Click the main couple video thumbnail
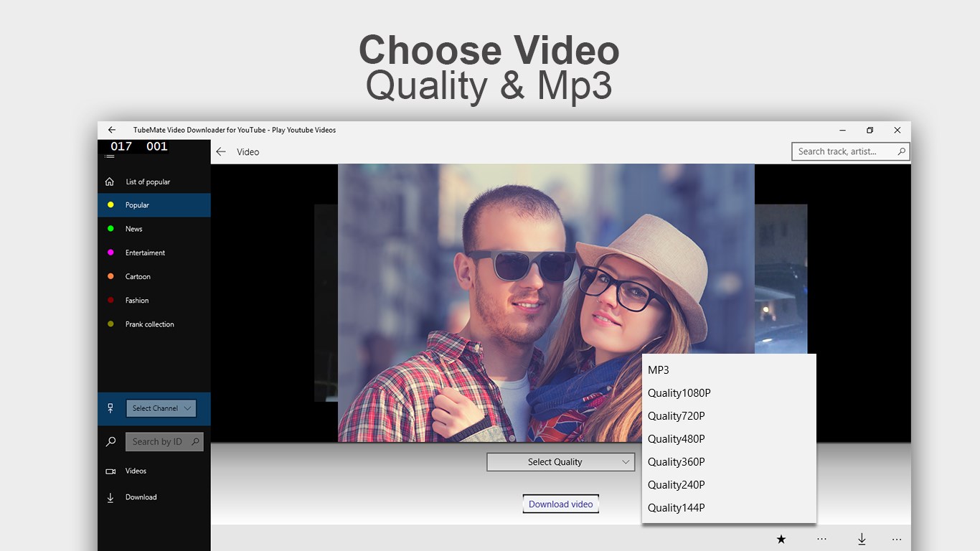 pyautogui.click(x=546, y=303)
